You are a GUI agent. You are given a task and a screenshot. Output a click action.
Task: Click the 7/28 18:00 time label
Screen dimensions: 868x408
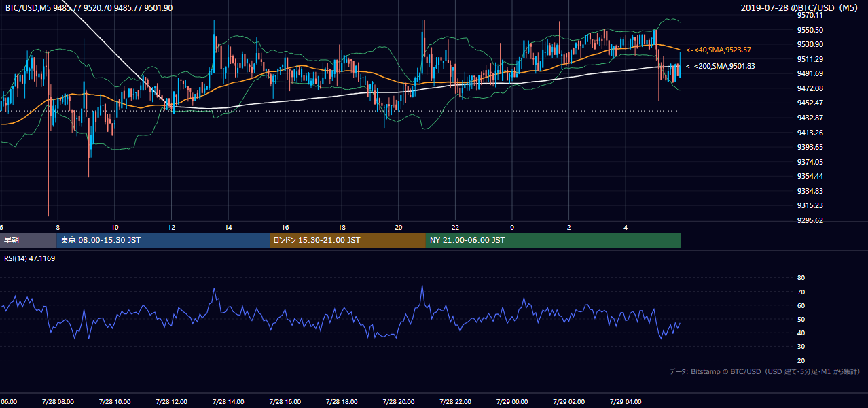[x=342, y=402]
